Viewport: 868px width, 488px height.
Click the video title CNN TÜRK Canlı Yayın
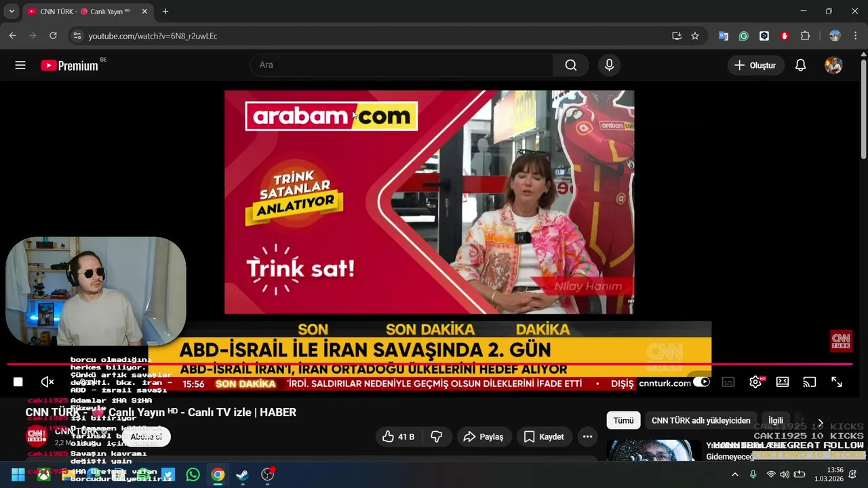[161, 412]
